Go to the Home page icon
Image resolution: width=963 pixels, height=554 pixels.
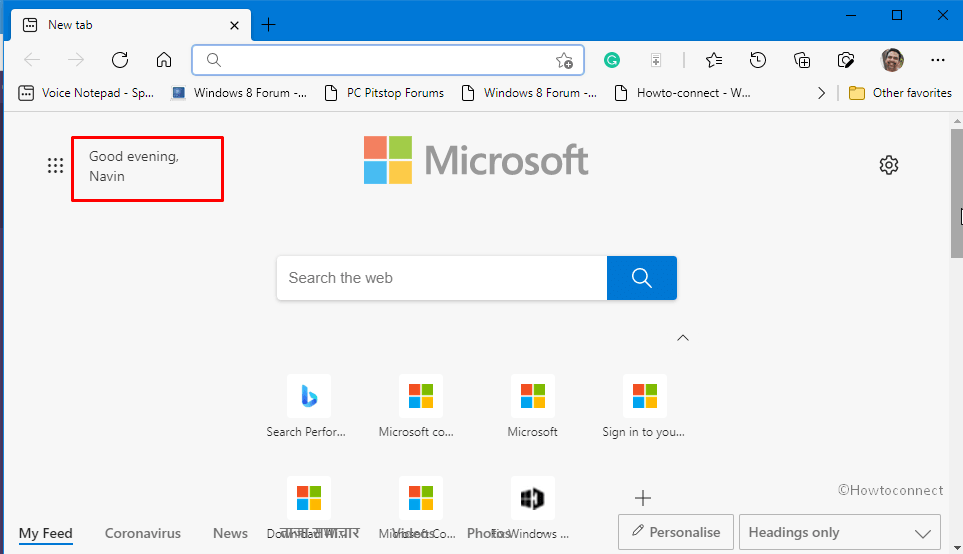[x=163, y=60]
